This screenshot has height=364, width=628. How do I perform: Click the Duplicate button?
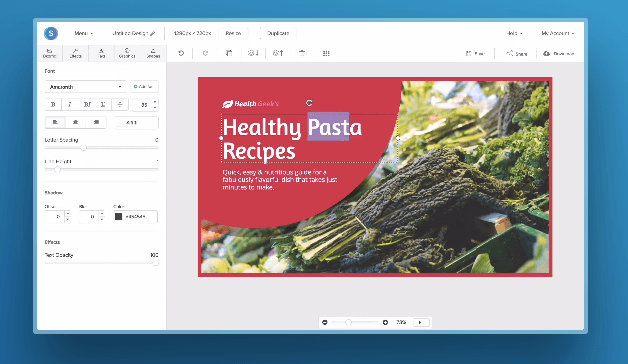point(278,33)
